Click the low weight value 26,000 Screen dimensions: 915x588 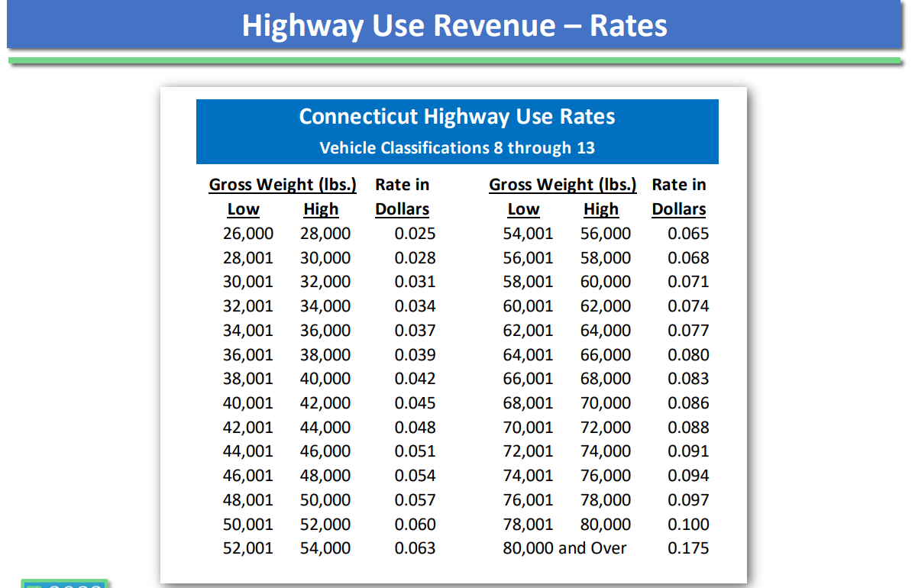[248, 234]
